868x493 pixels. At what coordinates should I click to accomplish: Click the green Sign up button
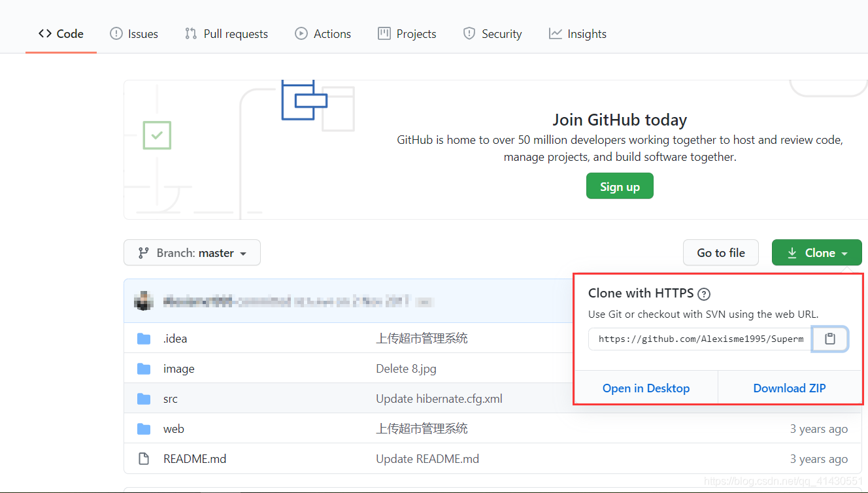620,186
